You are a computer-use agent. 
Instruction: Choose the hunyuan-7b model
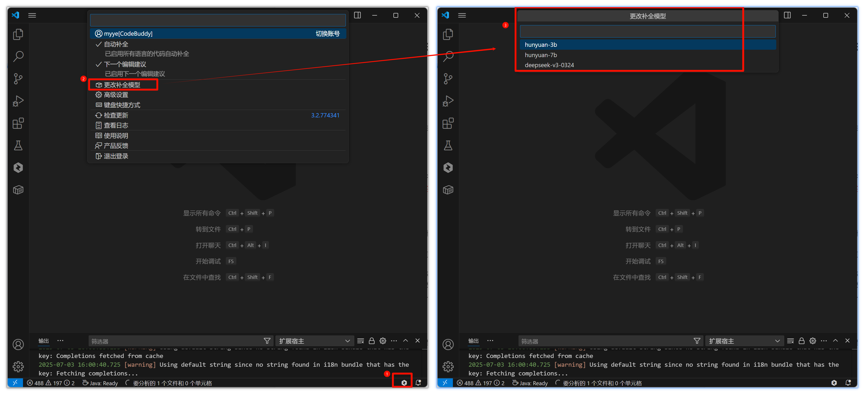tap(540, 55)
